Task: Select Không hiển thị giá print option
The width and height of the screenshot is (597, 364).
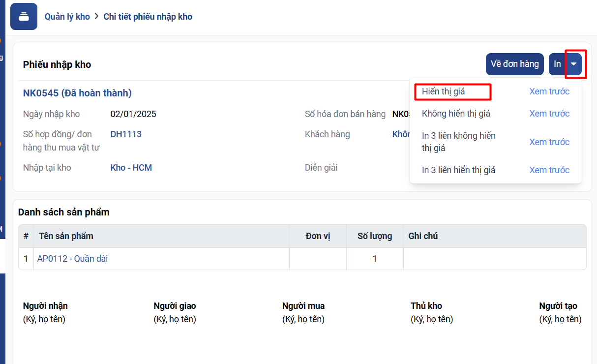Action: point(456,114)
